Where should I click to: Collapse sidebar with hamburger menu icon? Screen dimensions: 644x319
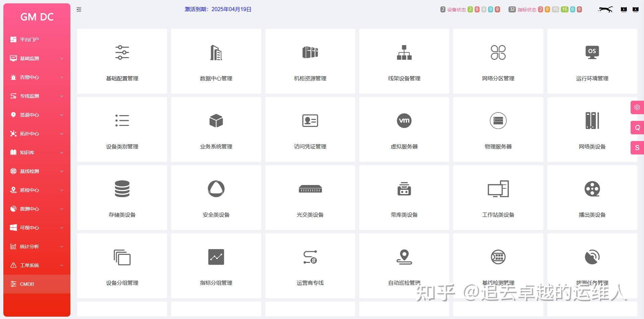pos(79,9)
